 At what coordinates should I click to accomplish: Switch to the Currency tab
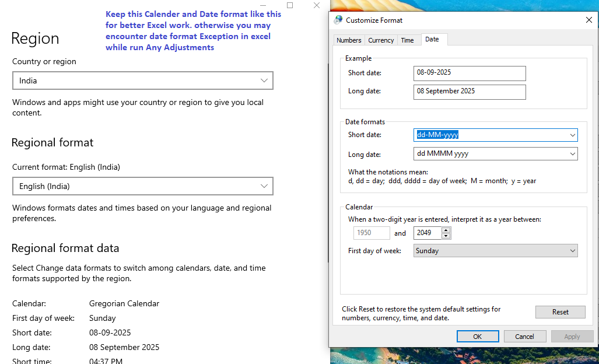(x=381, y=40)
